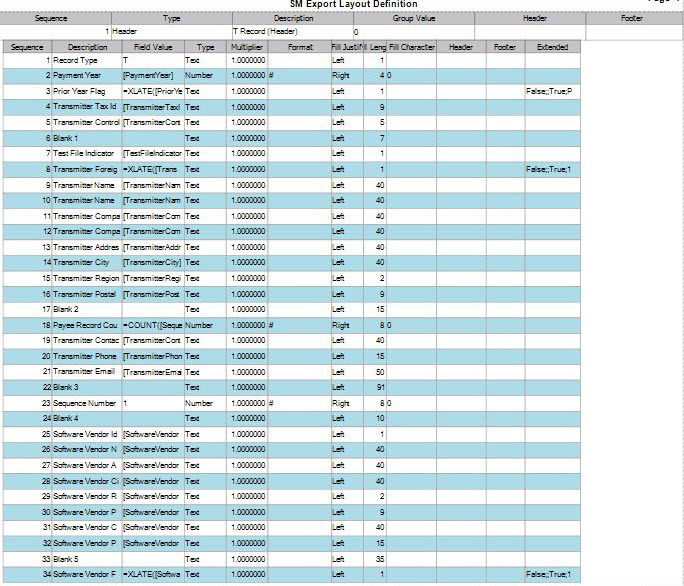Select the Extended column header

[x=552, y=47]
